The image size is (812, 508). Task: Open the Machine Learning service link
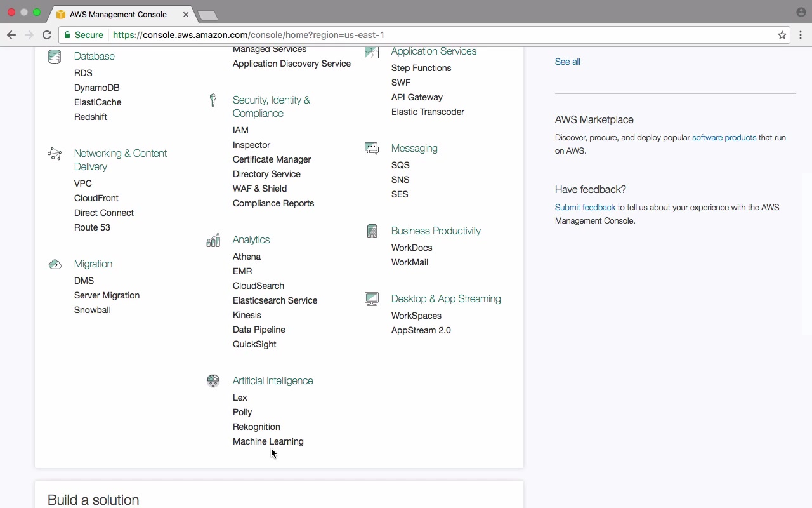[268, 441]
